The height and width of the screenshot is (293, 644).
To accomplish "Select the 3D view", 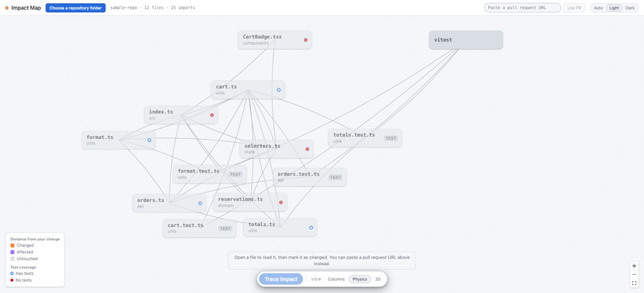I will [378, 279].
